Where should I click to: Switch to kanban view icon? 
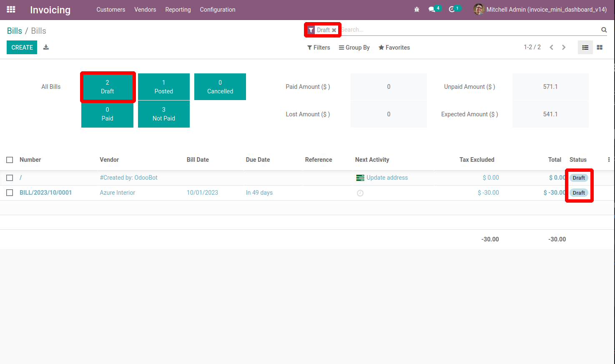[x=600, y=48]
